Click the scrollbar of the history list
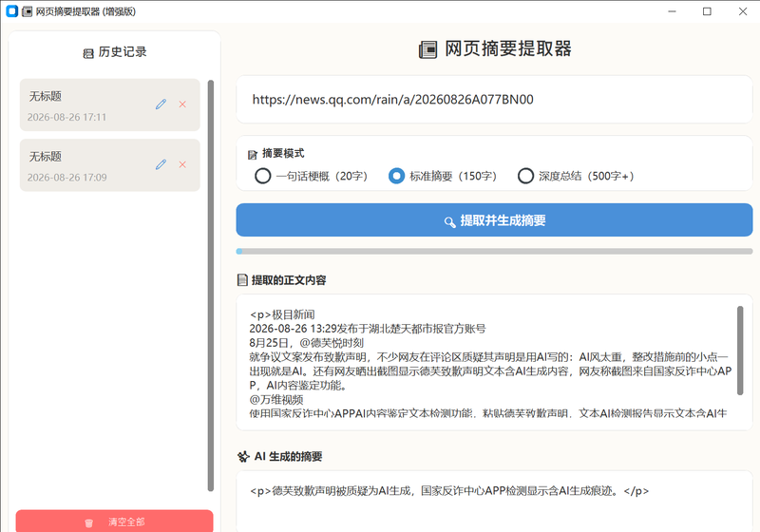 (x=210, y=286)
